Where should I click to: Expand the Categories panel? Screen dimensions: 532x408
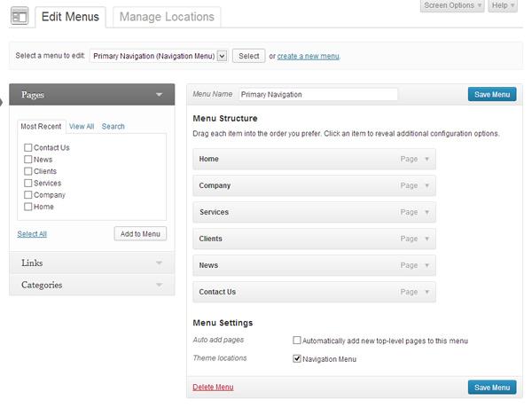click(159, 286)
